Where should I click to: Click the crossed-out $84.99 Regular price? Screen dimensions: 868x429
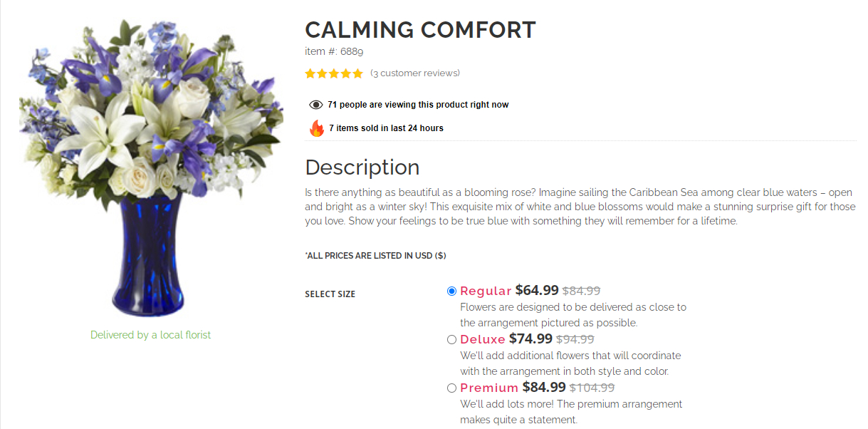tap(580, 290)
